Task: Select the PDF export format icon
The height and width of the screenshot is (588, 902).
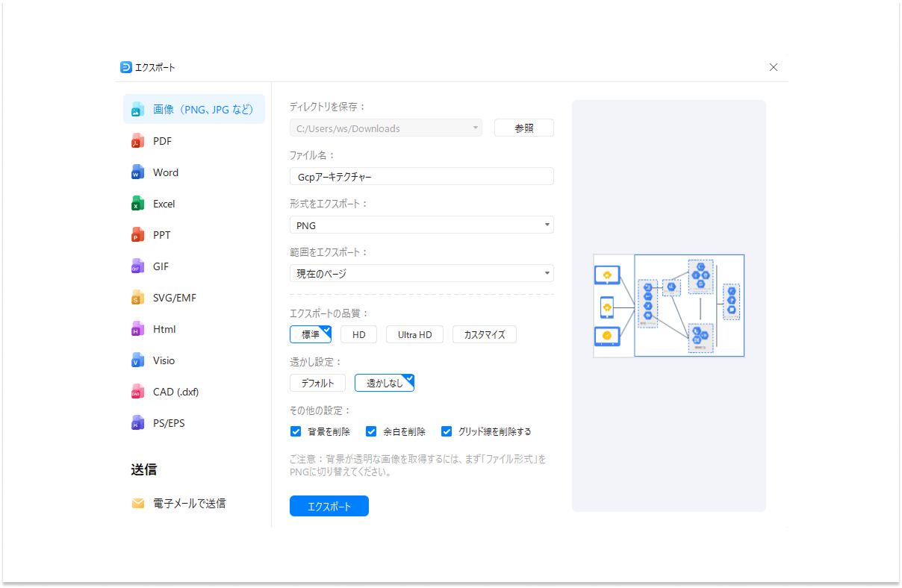Action: click(138, 140)
